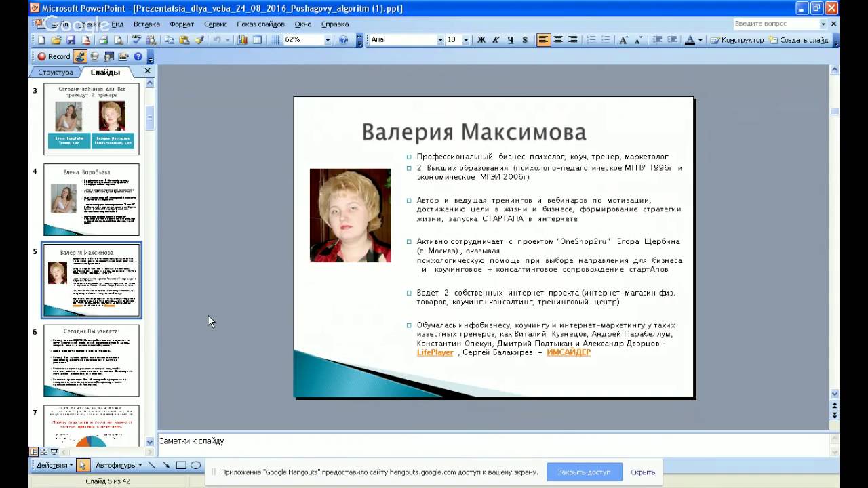Paste from clipboard icon
868x488 pixels.
coord(184,40)
